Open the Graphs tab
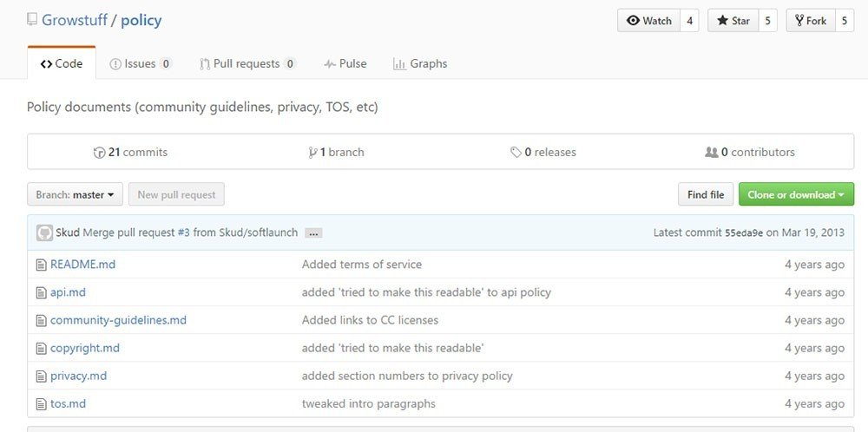868x432 pixels. [420, 63]
